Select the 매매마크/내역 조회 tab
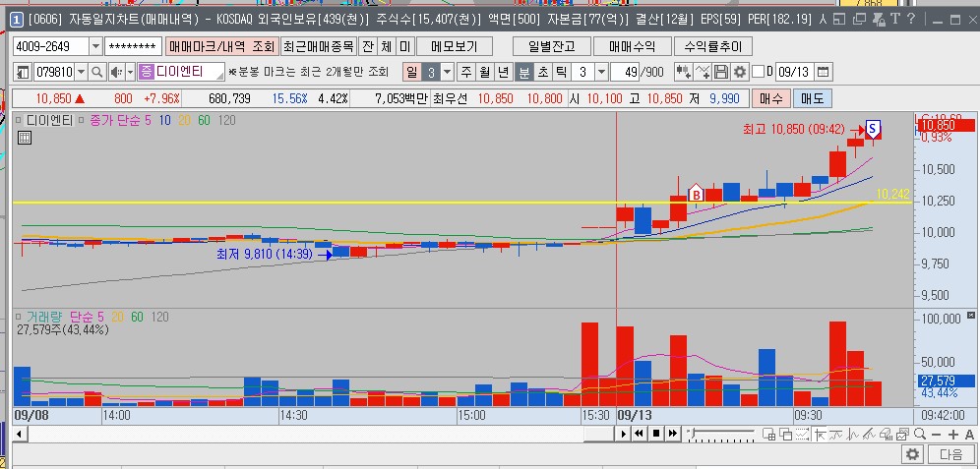The width and height of the screenshot is (980, 469). pos(221,46)
